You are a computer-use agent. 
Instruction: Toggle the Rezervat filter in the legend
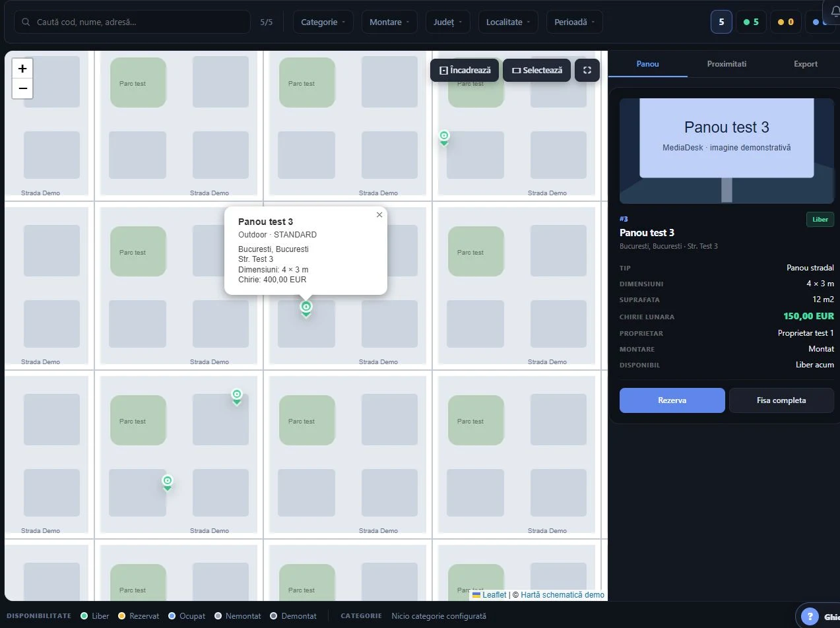[x=139, y=616]
